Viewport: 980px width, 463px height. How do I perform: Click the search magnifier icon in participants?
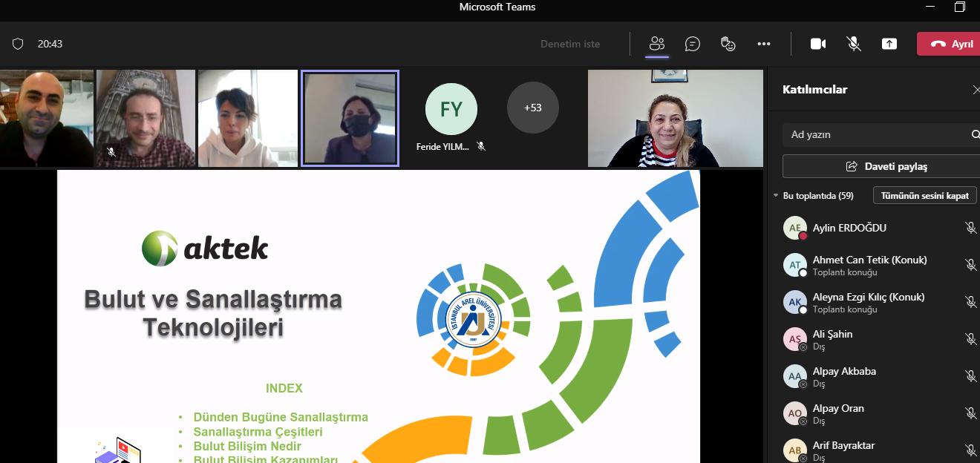click(976, 134)
